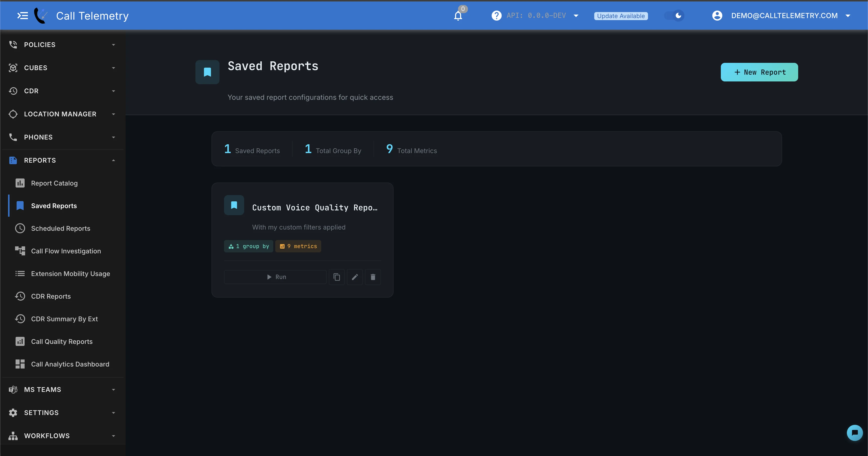The image size is (868, 456).
Task: Click the MS Teams icon
Action: (13, 390)
